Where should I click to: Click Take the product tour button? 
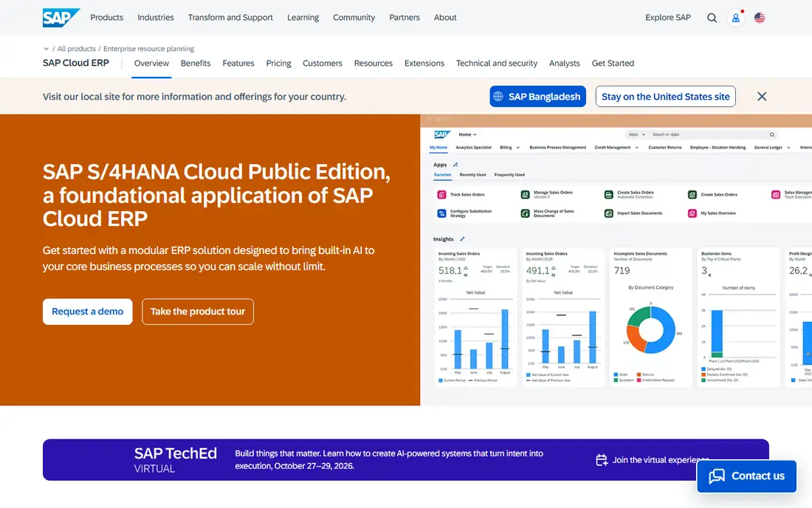[x=198, y=312]
